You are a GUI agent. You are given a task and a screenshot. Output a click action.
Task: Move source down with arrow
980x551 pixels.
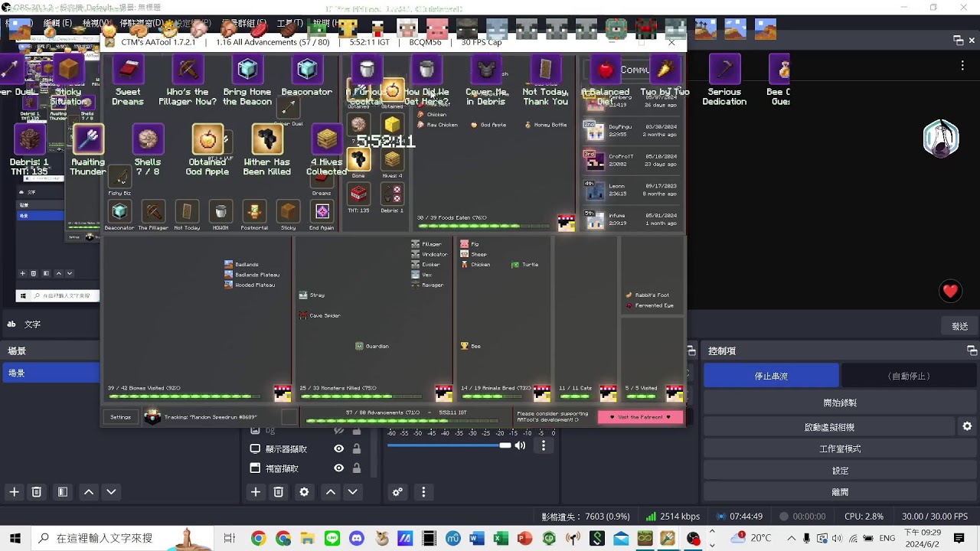click(352, 492)
